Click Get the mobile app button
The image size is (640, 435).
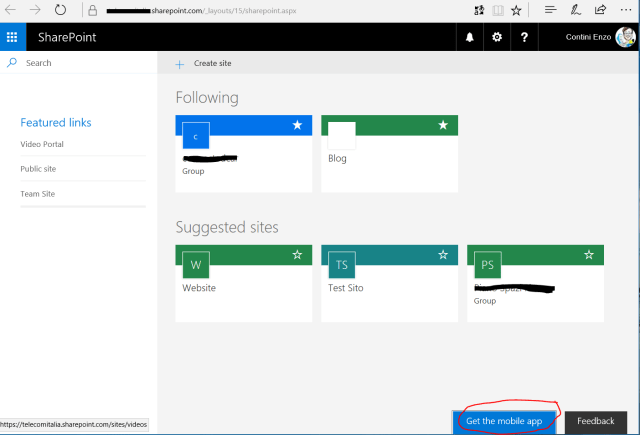[504, 422]
